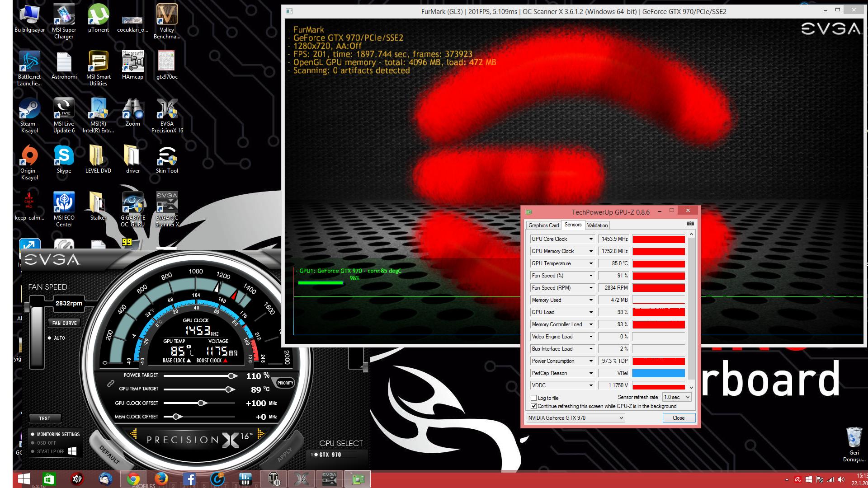This screenshot has height=488, width=868.
Task: Open the Validation tab in GPU-Z
Action: [x=597, y=225]
